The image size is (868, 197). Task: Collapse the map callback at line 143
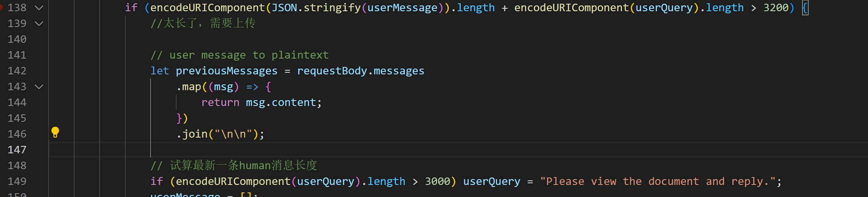coord(39,87)
